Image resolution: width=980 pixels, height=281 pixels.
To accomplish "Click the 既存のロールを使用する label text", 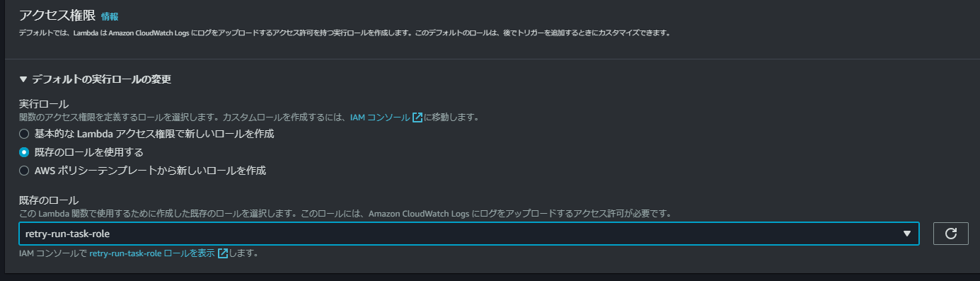I will (89, 152).
